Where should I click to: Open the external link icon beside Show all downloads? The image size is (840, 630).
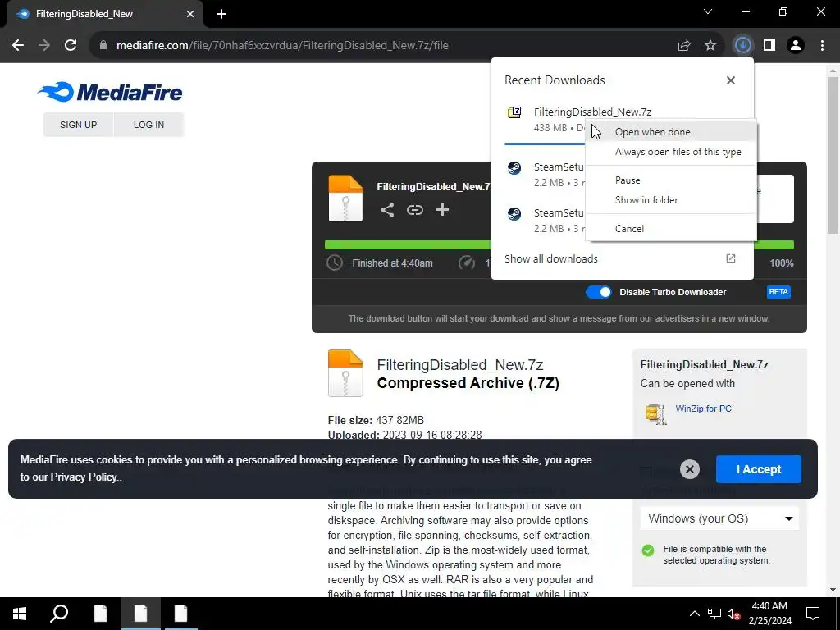tap(731, 258)
